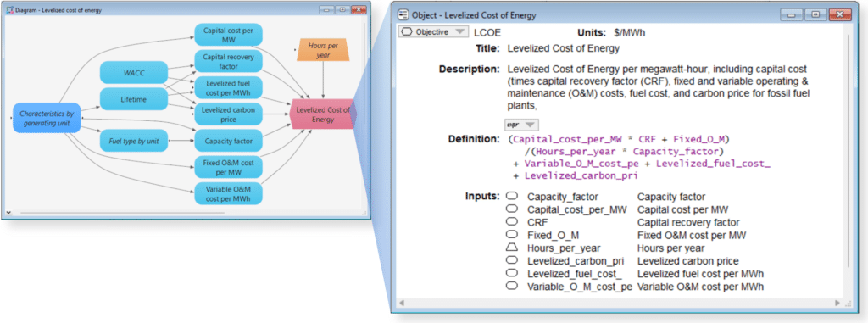Click the Object window title bar icon

click(403, 15)
